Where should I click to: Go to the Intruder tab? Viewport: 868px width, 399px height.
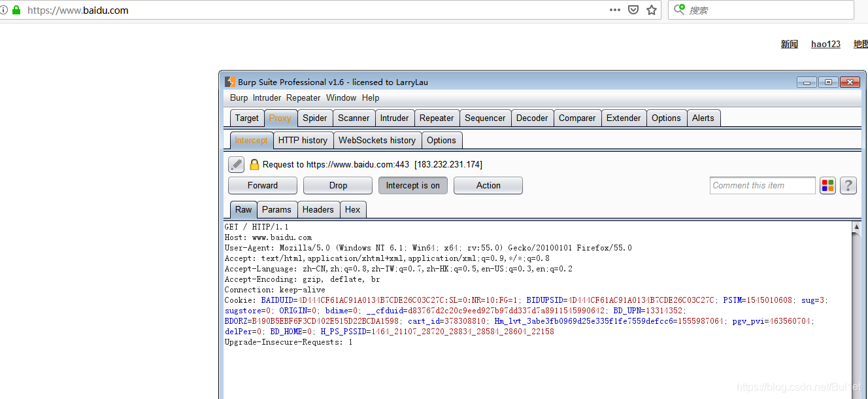(x=395, y=118)
